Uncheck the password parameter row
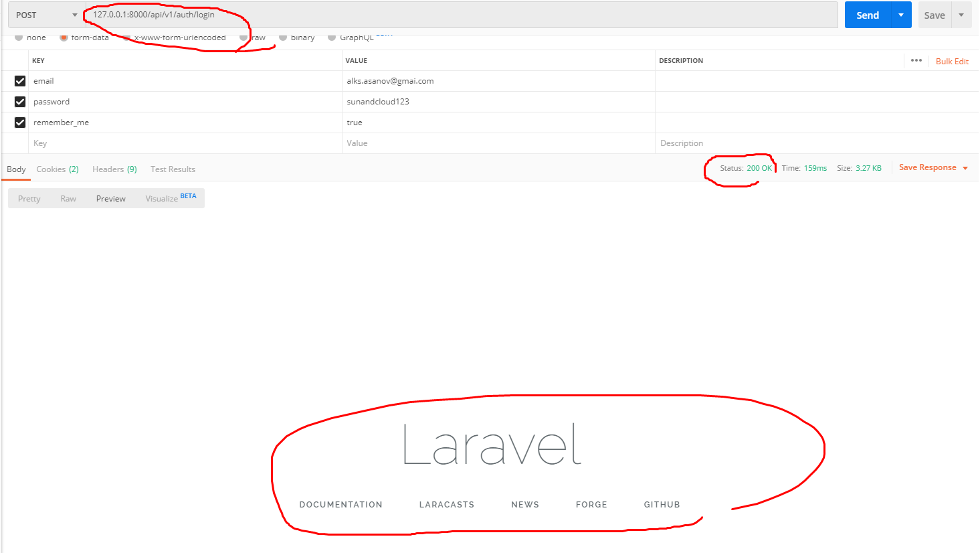 (x=20, y=102)
